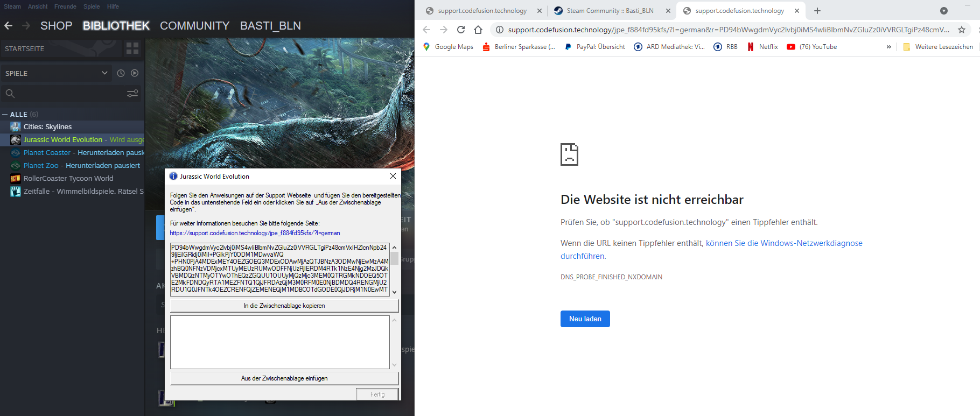
Task: Click the Chrome forward arrow
Action: coord(444,30)
